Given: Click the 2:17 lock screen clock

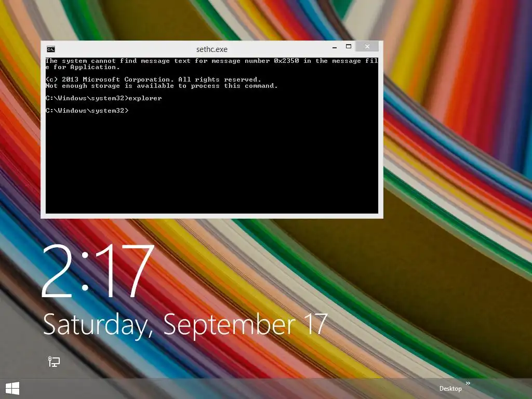Looking at the screenshot, I should click(98, 271).
